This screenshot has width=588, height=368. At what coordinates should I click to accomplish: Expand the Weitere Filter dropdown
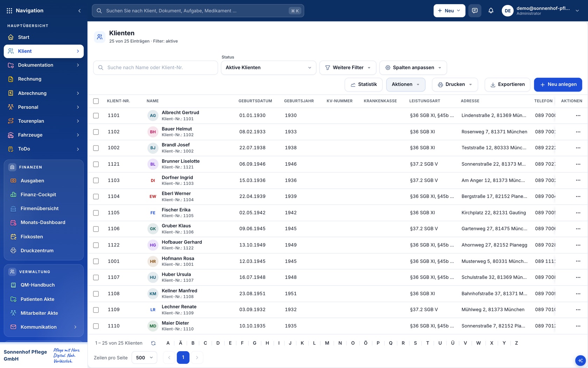pyautogui.click(x=348, y=68)
